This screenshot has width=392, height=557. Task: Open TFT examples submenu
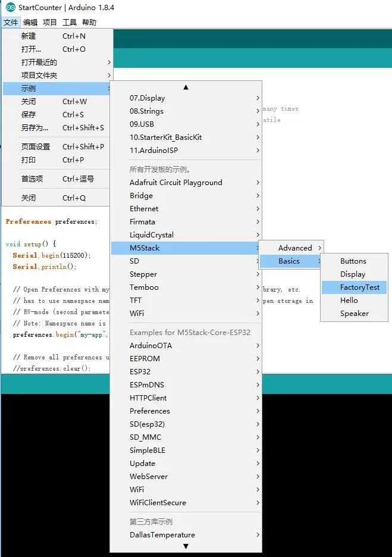[x=186, y=300]
